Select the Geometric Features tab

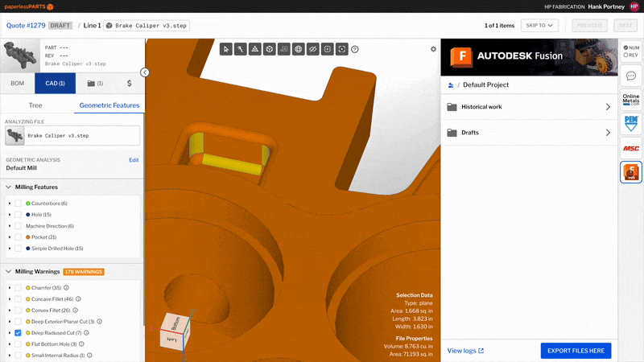[109, 105]
